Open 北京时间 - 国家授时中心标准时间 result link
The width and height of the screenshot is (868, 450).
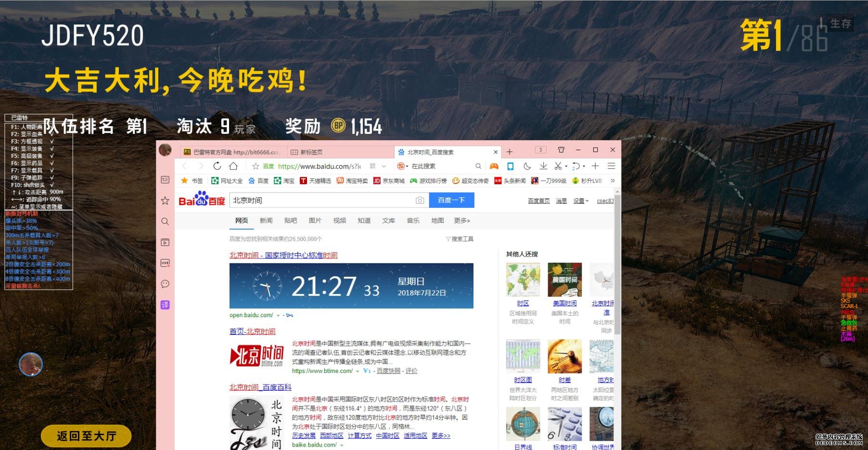(283, 255)
